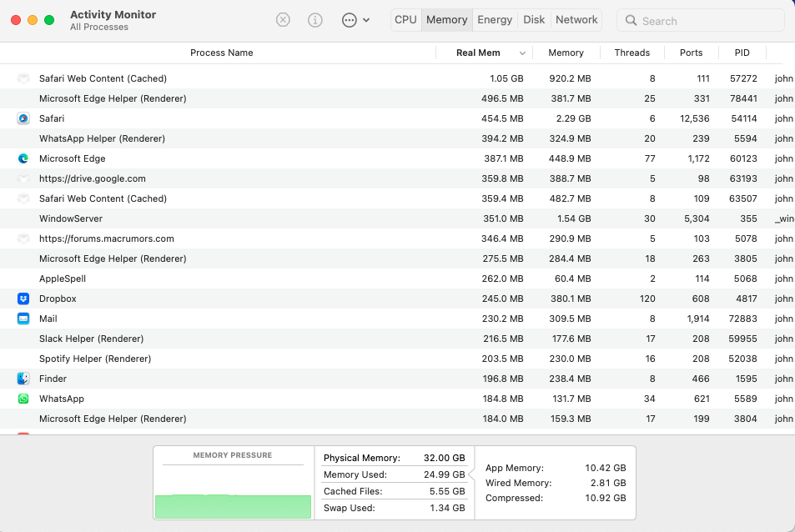The width and height of the screenshot is (795, 532).
Task: Click the Swap Used 1.34 GB value
Action: pyautogui.click(x=447, y=508)
